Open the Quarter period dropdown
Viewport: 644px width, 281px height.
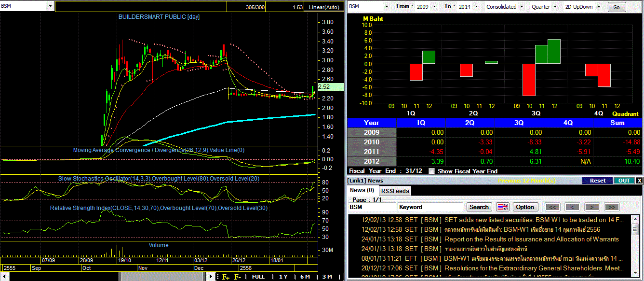point(555,7)
